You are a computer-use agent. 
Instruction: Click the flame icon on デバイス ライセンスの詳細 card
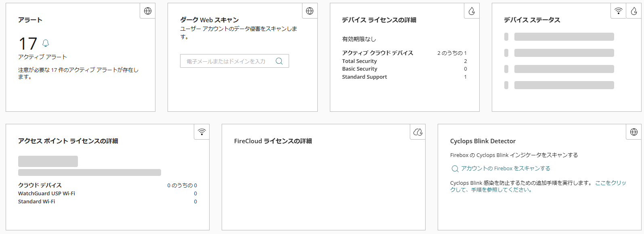pyautogui.click(x=472, y=11)
